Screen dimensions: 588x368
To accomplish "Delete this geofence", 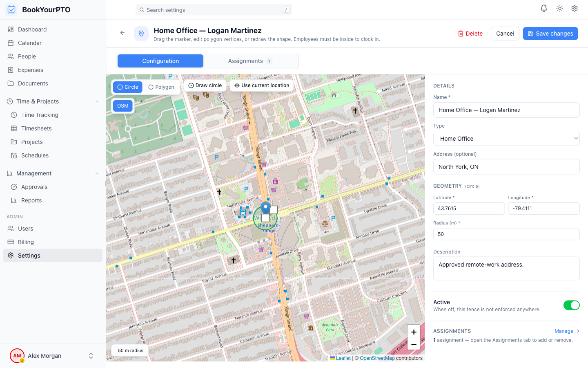I will coord(470,34).
